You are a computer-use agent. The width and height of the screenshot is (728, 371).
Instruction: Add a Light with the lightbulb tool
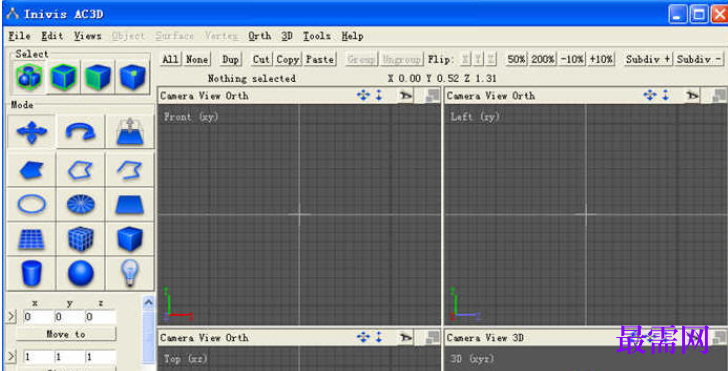pyautogui.click(x=130, y=273)
